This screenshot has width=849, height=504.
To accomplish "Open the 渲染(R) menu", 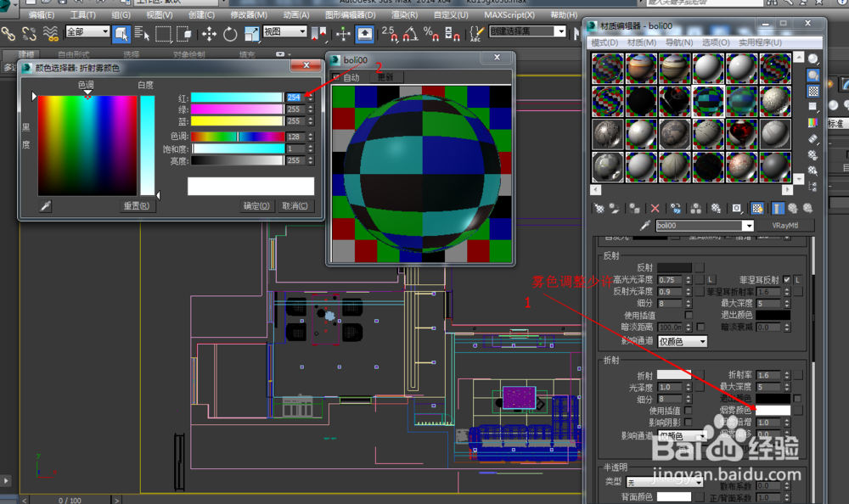I will [404, 15].
